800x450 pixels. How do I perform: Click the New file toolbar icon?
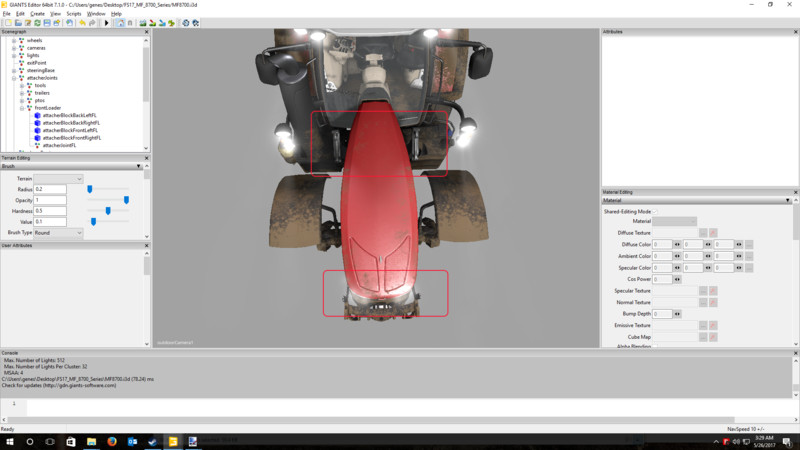click(6, 22)
